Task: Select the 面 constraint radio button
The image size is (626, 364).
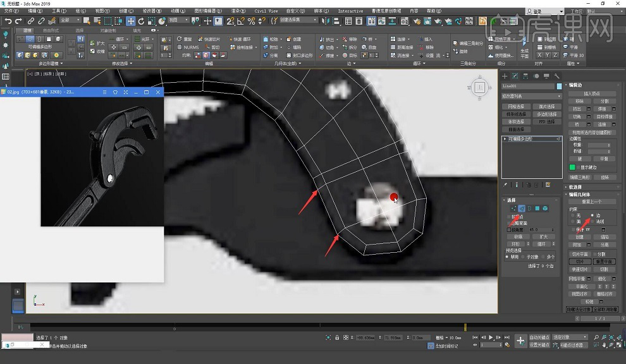Action: pyautogui.click(x=574, y=221)
